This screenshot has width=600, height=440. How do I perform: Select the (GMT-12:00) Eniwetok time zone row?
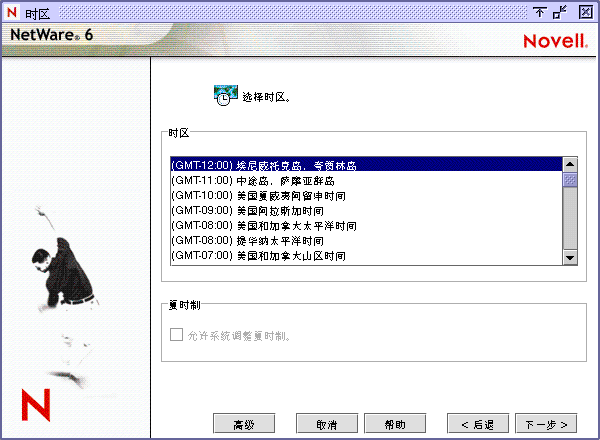coord(367,165)
